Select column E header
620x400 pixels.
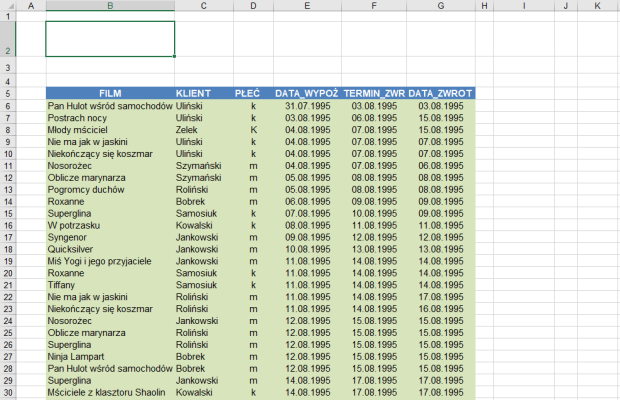click(306, 6)
